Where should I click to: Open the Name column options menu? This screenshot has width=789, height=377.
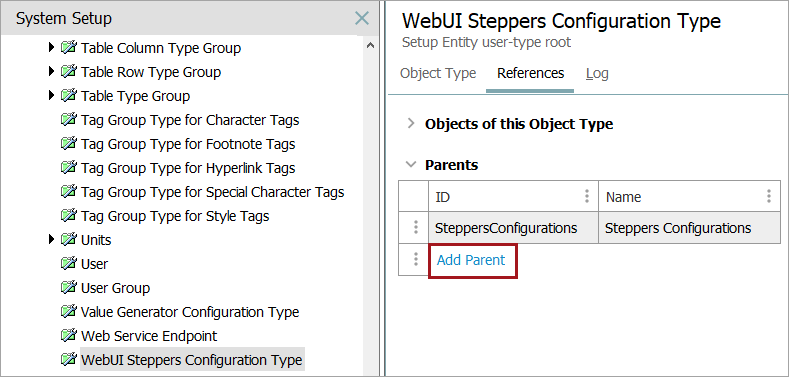coord(768,196)
